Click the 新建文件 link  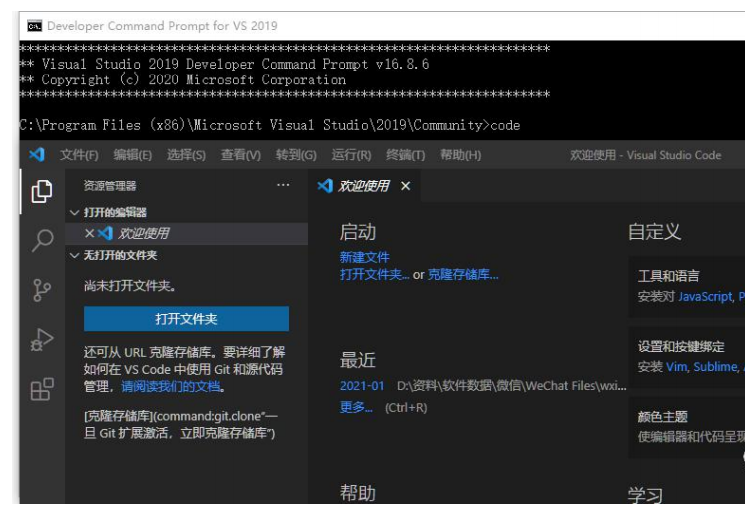point(364,257)
